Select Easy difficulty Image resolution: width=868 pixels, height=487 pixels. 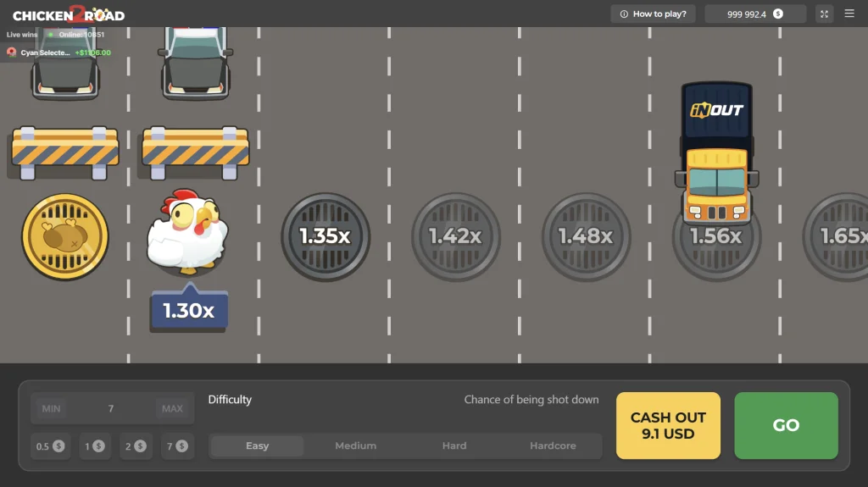258,446
